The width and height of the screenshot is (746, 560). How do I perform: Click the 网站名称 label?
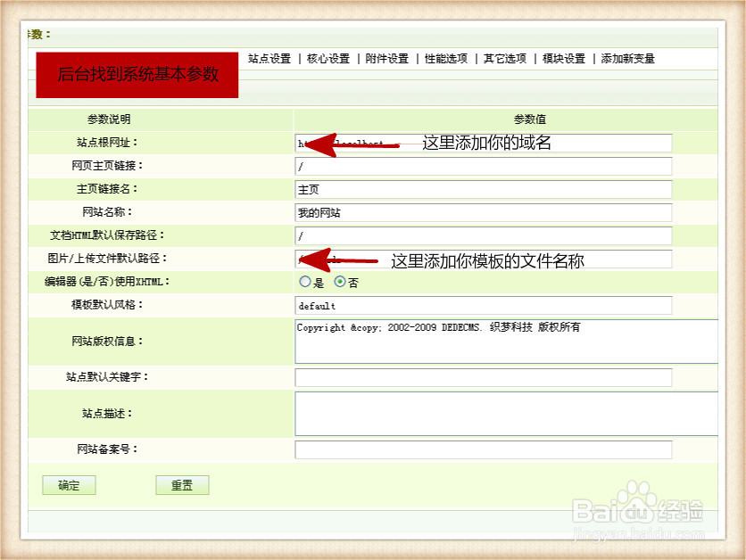[x=107, y=211]
